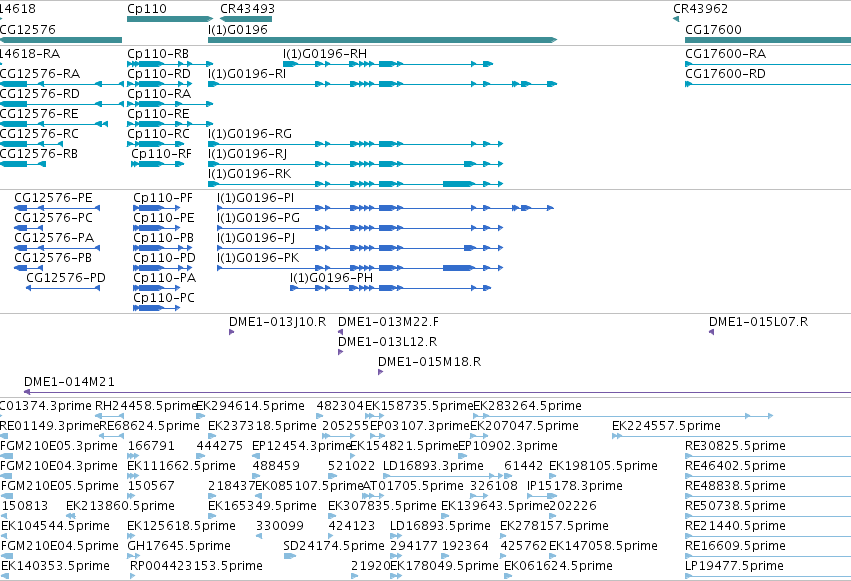Select protein l(1)G0196-PI
851x581 pixels.
click(x=385, y=208)
